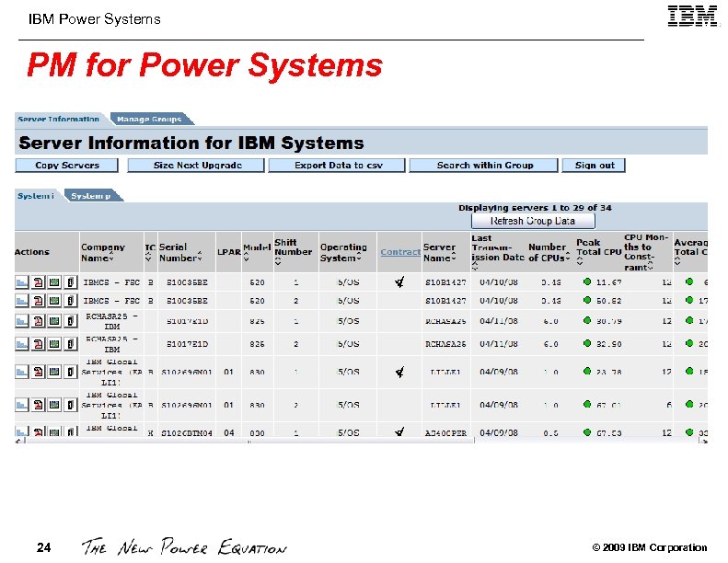This screenshot has height=563, width=728.
Task: Open the Manage Groups tab
Action: [x=149, y=120]
